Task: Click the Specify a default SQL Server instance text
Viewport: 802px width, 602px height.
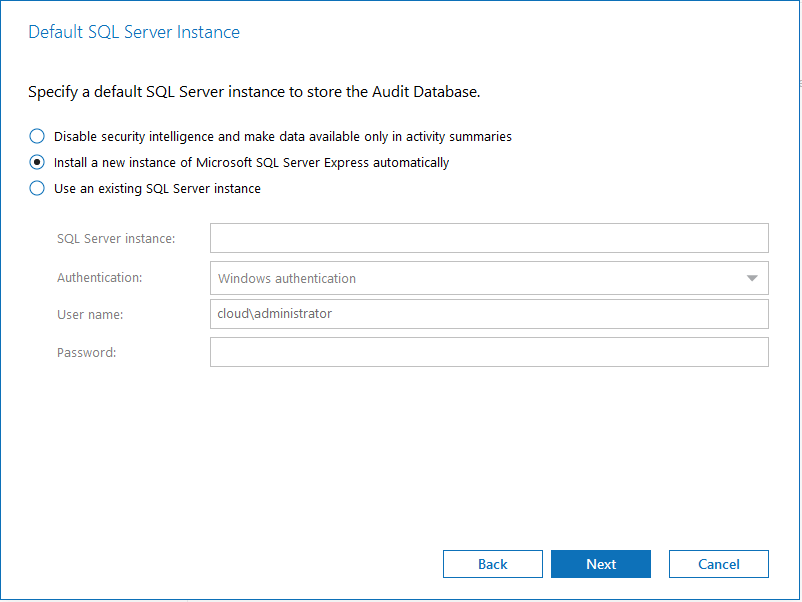Action: coord(254,92)
